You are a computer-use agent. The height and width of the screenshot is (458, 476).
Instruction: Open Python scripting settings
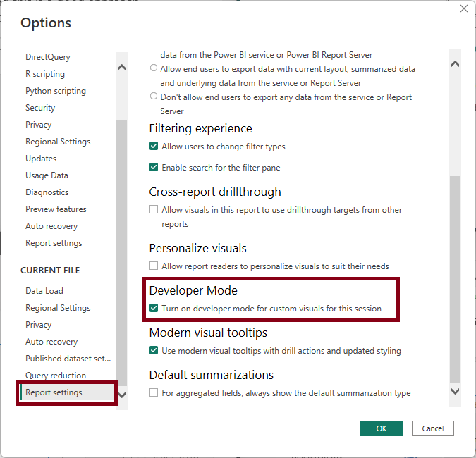56,91
